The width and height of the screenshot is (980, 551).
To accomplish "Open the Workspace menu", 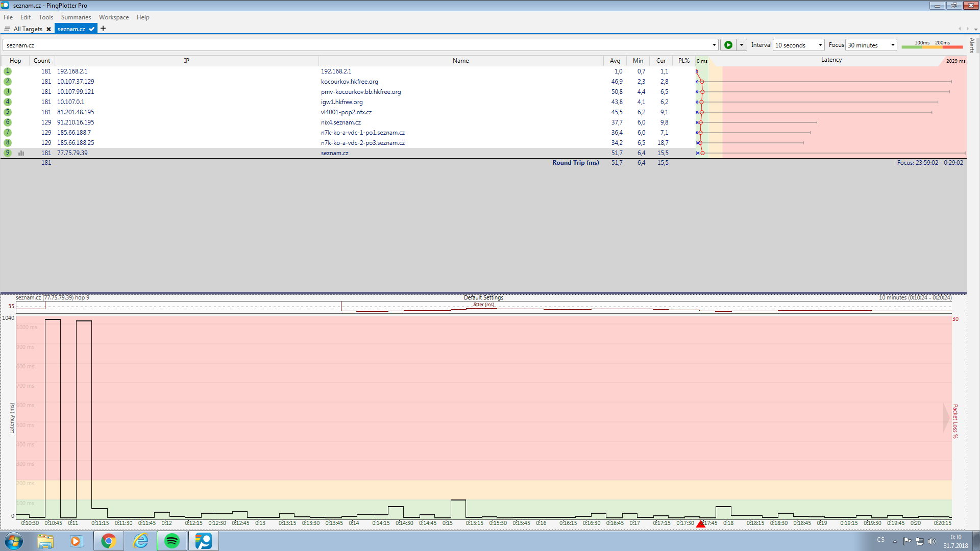I will pos(114,17).
